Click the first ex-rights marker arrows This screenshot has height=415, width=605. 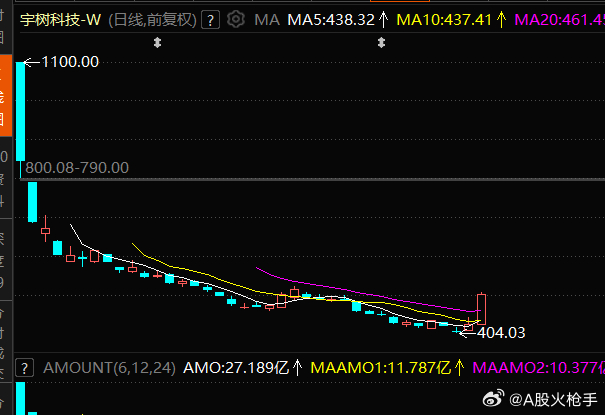coord(157,42)
